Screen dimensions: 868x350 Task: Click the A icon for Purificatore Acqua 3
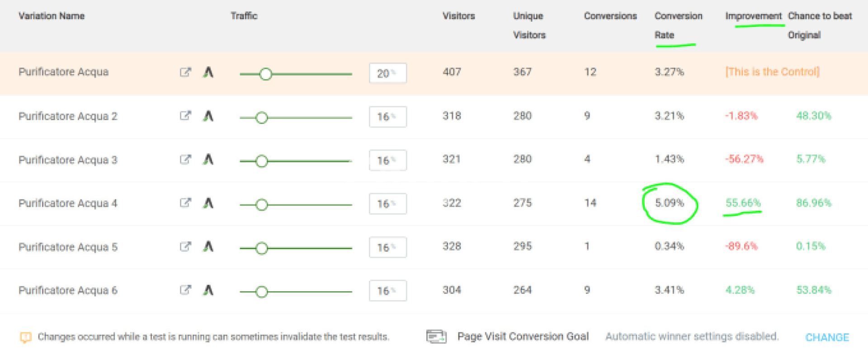pos(208,160)
